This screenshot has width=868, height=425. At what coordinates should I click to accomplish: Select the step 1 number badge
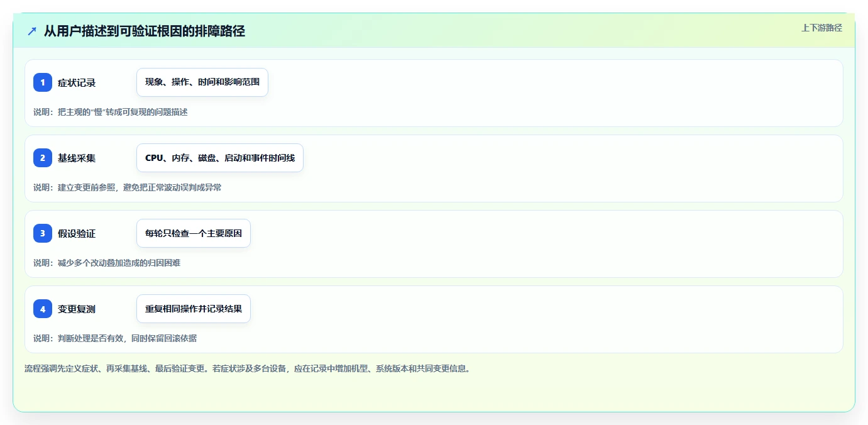point(43,82)
